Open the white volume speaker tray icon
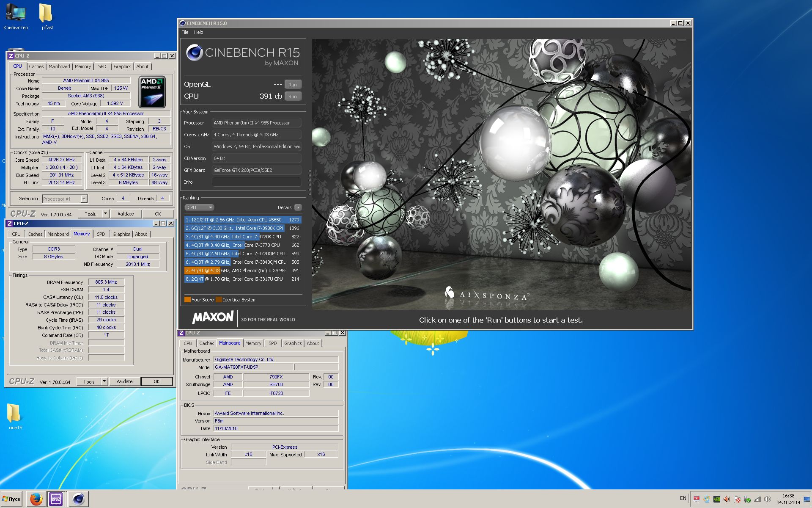Screen dimensions: 812x508 point(768,499)
